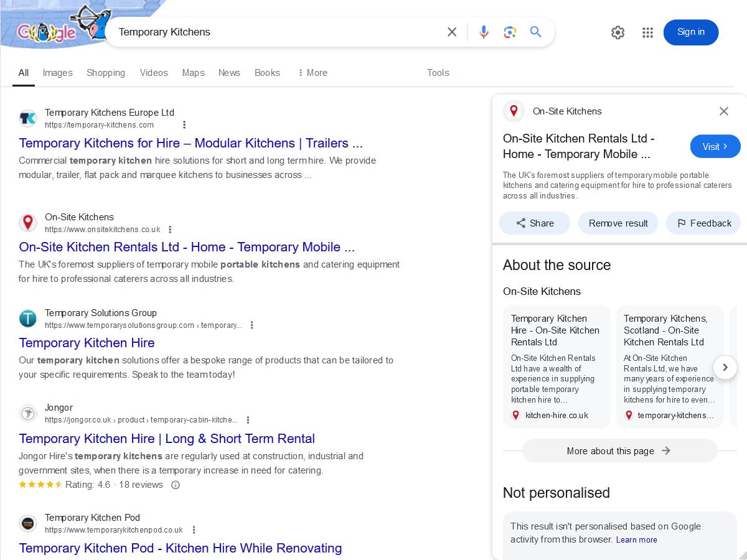Click https://www.temporarykitchenpod.co.uk URL text
Image resolution: width=747 pixels, height=560 pixels.
pyautogui.click(x=114, y=530)
